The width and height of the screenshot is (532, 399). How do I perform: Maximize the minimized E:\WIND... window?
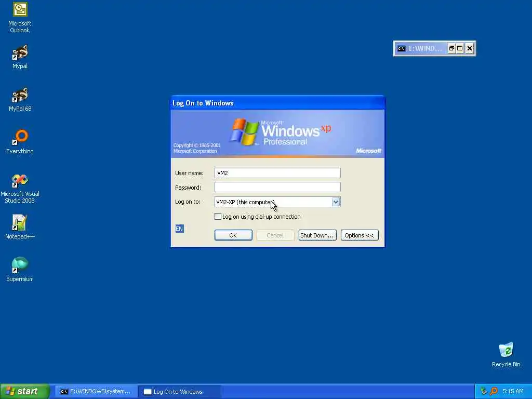(x=460, y=48)
